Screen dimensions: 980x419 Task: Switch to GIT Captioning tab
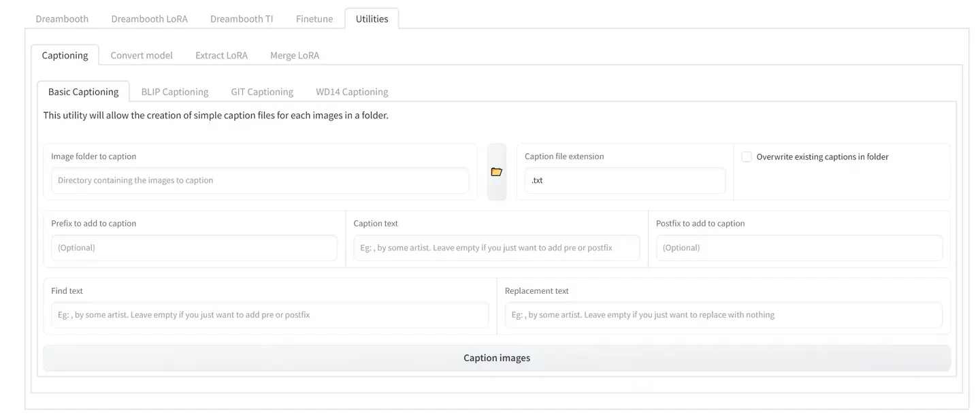pos(262,92)
